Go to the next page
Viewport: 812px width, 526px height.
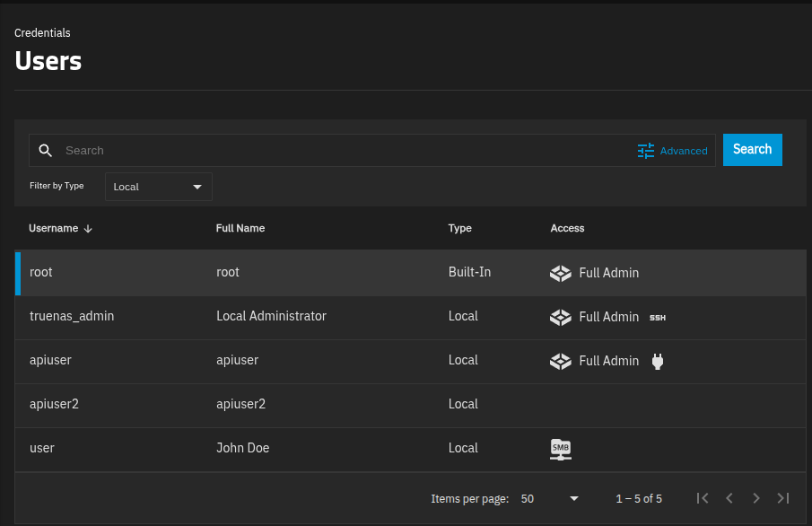(x=756, y=498)
